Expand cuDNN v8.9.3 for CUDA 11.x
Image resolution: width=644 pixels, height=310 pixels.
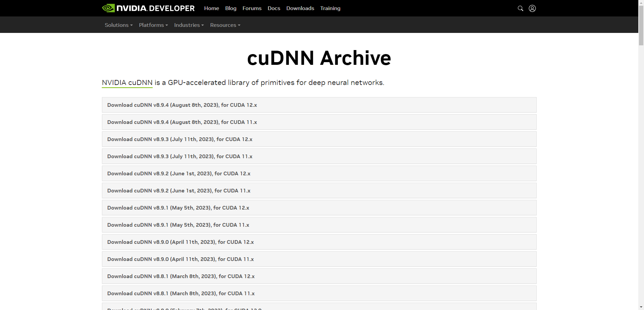point(180,157)
